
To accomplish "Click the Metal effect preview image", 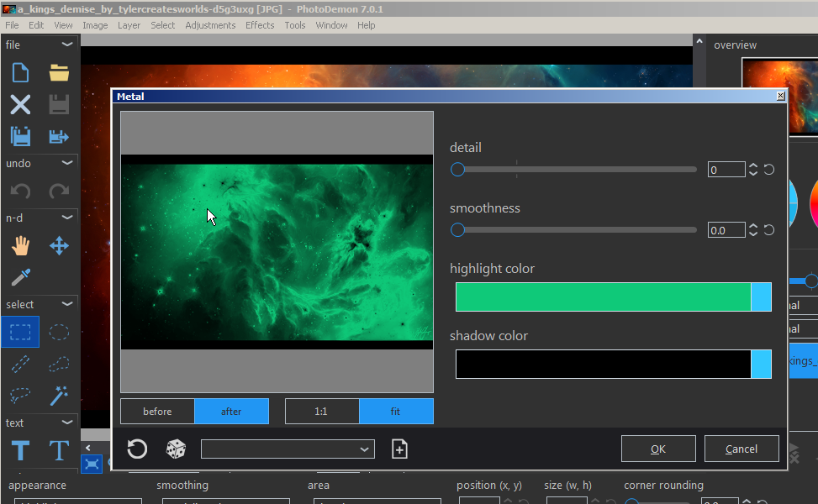I will (277, 252).
